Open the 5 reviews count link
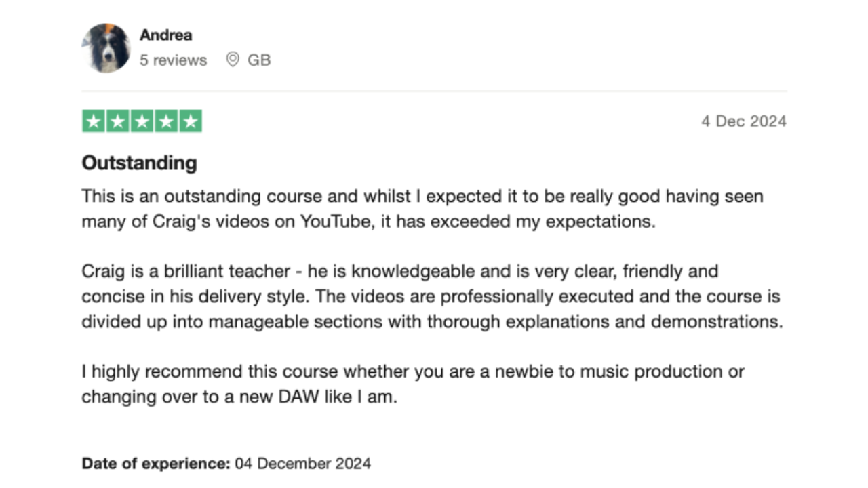The height and width of the screenshot is (488, 868). [x=173, y=60]
